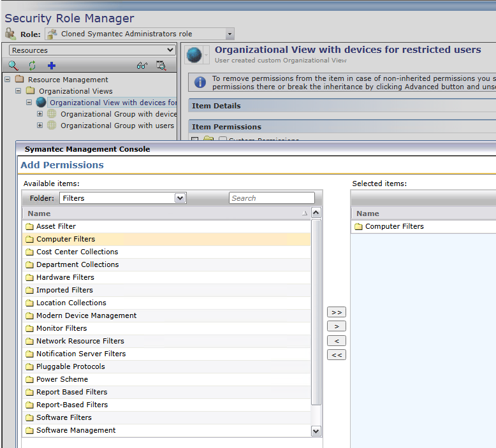Screen dimensions: 496x448
Task: Click the Item Details section header
Action: [342, 106]
